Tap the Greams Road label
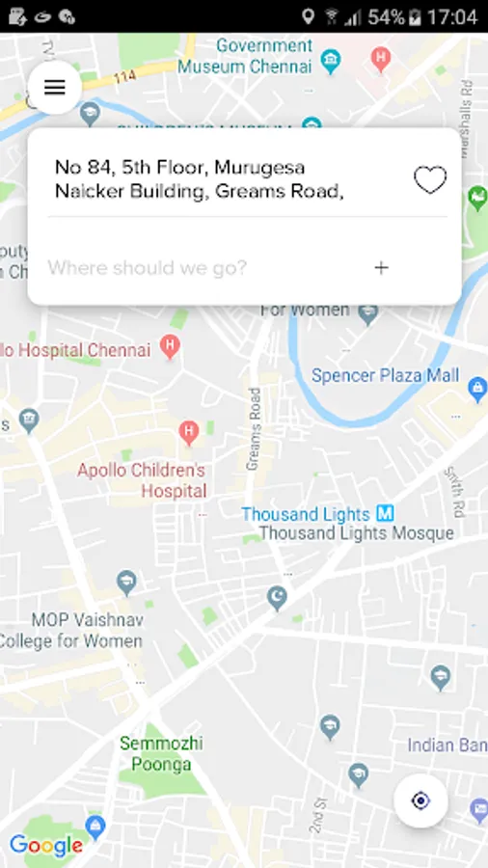Screen dimensions: 488x868 coord(254,429)
